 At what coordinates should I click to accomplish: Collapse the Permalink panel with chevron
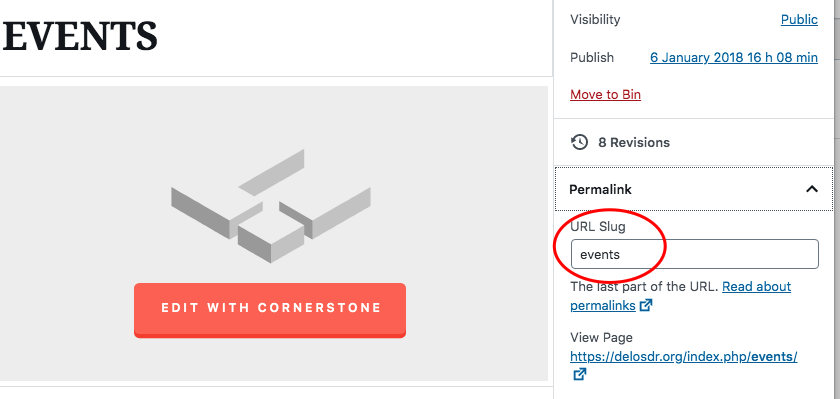812,189
